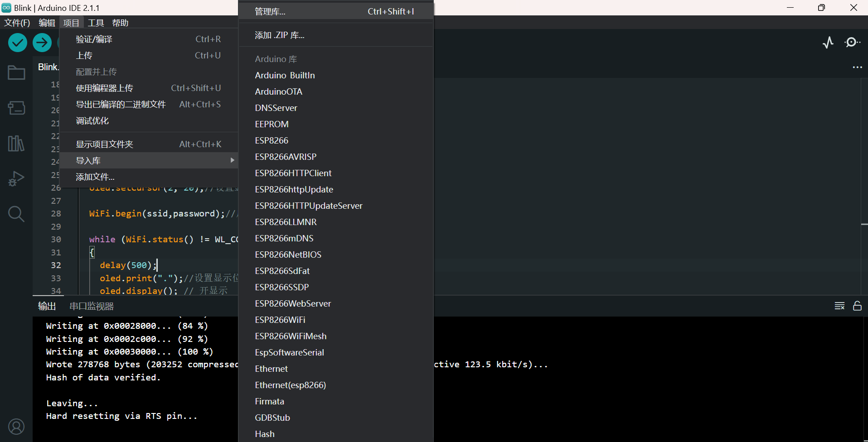Import the ESP8266WebServer library

336,303
